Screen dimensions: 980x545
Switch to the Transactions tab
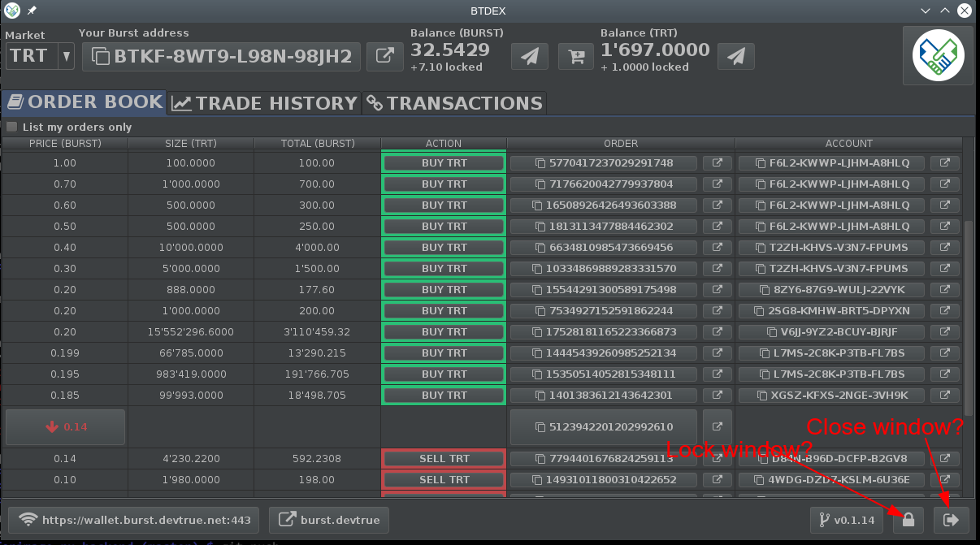454,103
